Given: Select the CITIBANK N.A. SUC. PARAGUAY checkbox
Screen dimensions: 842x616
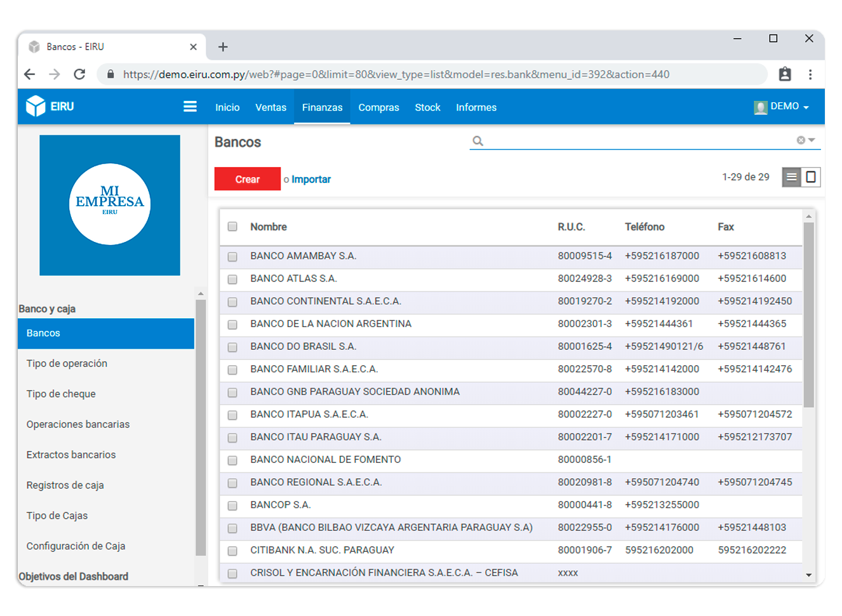Looking at the screenshot, I should (x=232, y=551).
